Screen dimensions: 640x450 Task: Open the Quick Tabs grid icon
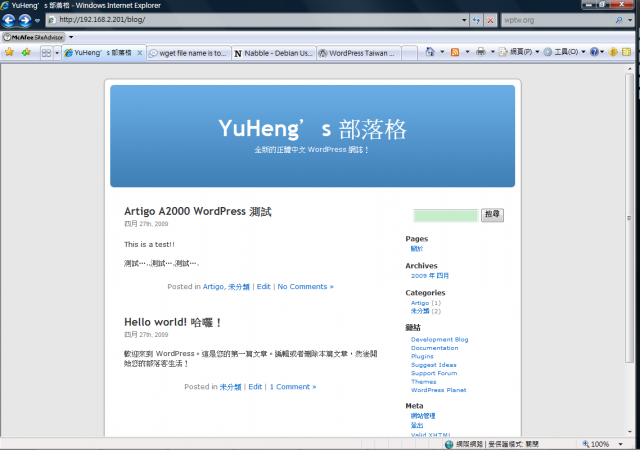(x=47, y=53)
